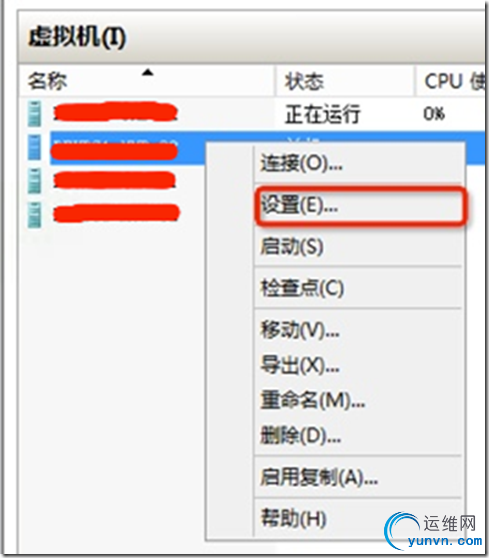Click the highlighted row's virtual machine icon
The height and width of the screenshot is (558, 489).
34,147
